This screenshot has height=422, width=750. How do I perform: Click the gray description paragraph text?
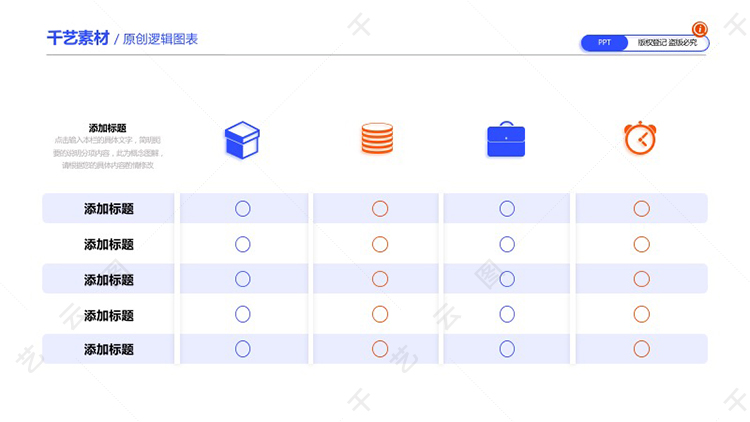tap(108, 153)
